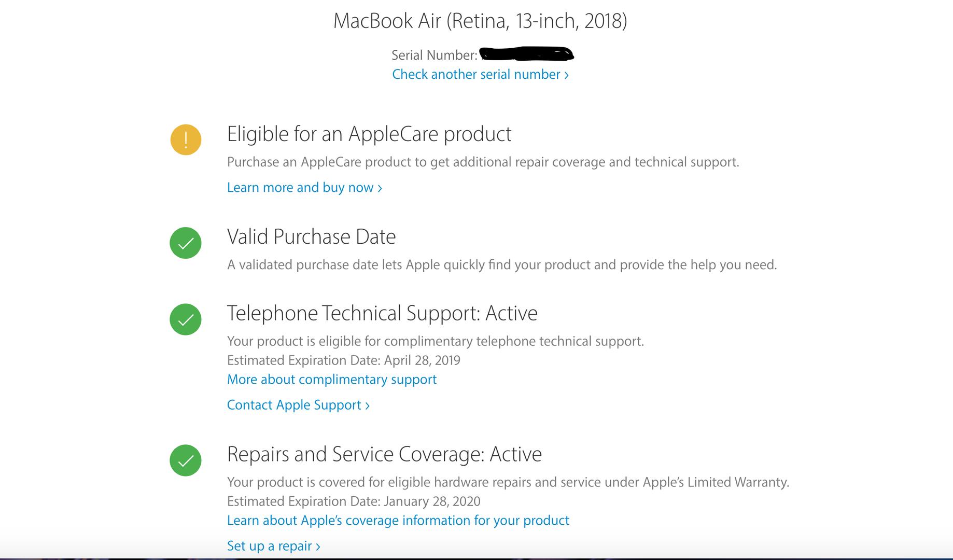Open More about complimentary support
953x560 pixels.
point(332,380)
